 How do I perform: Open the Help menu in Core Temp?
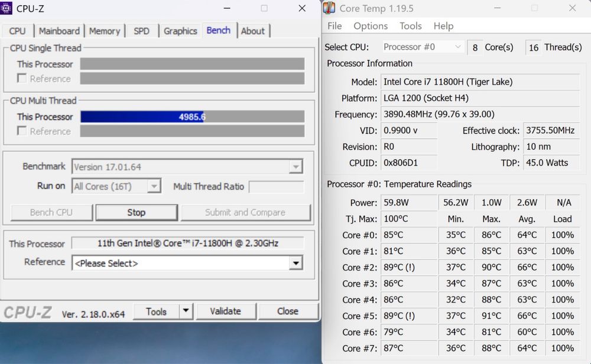[x=443, y=26]
